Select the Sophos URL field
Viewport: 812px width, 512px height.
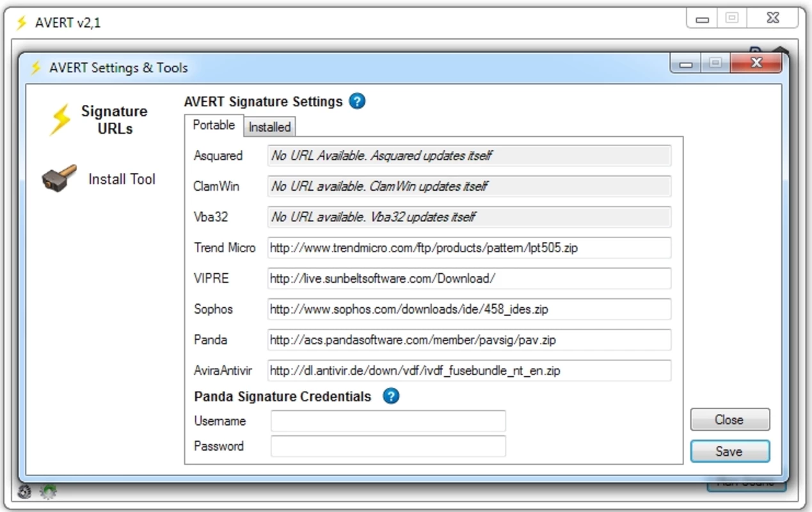tap(469, 309)
